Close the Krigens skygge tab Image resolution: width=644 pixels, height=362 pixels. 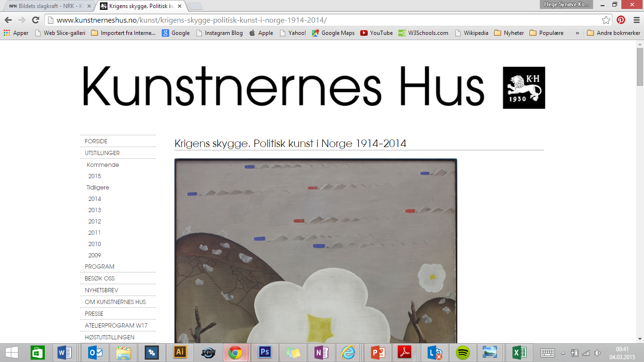pyautogui.click(x=180, y=6)
